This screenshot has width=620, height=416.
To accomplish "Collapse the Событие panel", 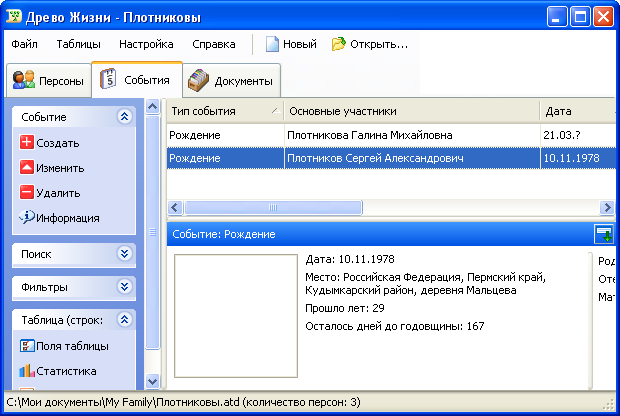I will point(125,116).
